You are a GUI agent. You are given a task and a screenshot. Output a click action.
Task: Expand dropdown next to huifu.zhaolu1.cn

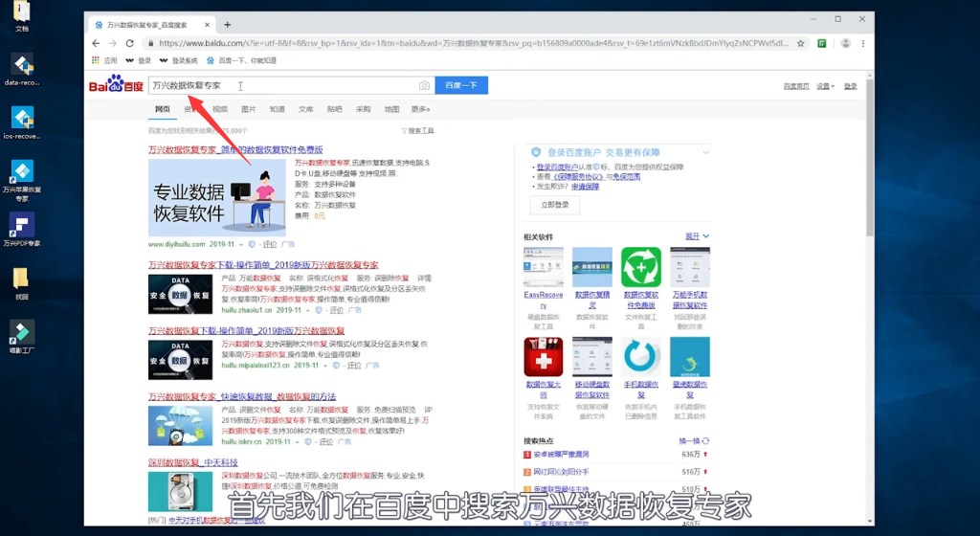click(308, 310)
